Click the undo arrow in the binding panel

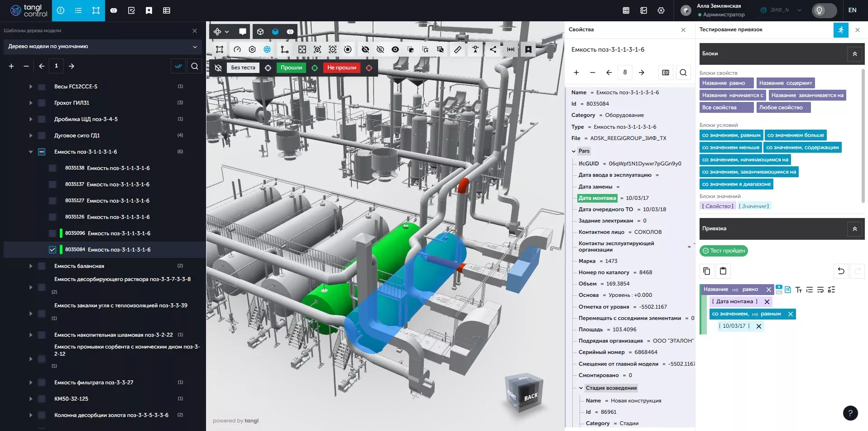(841, 271)
